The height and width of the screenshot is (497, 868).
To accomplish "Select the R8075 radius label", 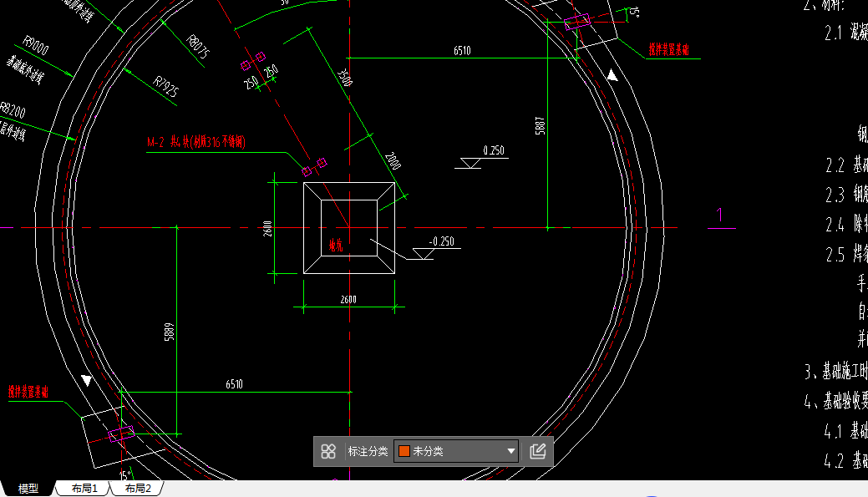I will tap(198, 47).
